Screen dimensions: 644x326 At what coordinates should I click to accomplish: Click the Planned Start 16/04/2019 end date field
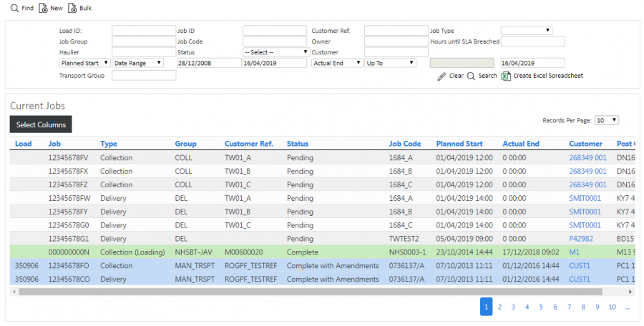275,63
